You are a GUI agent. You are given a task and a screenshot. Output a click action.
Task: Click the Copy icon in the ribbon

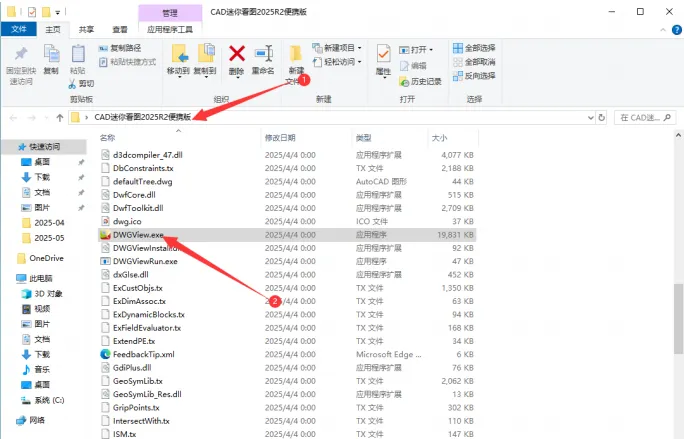(51, 54)
